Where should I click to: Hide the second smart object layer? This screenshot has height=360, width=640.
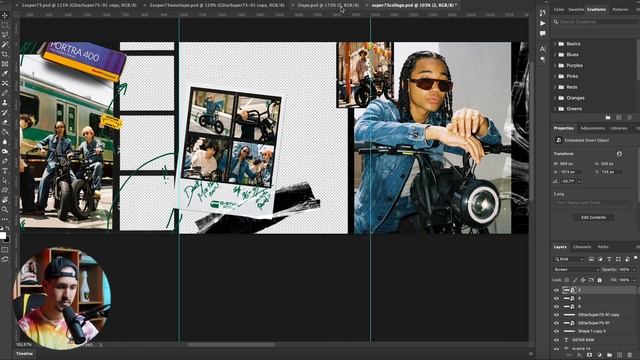tap(556, 298)
